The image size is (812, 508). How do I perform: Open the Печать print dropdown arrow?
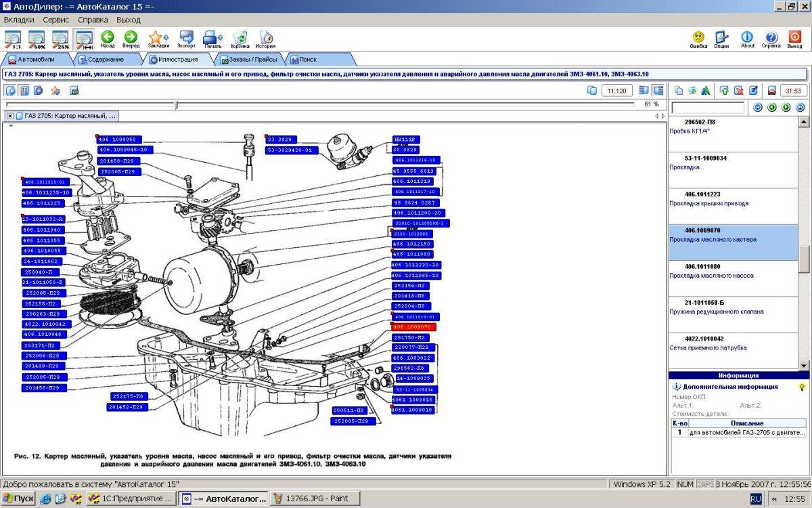[220, 37]
